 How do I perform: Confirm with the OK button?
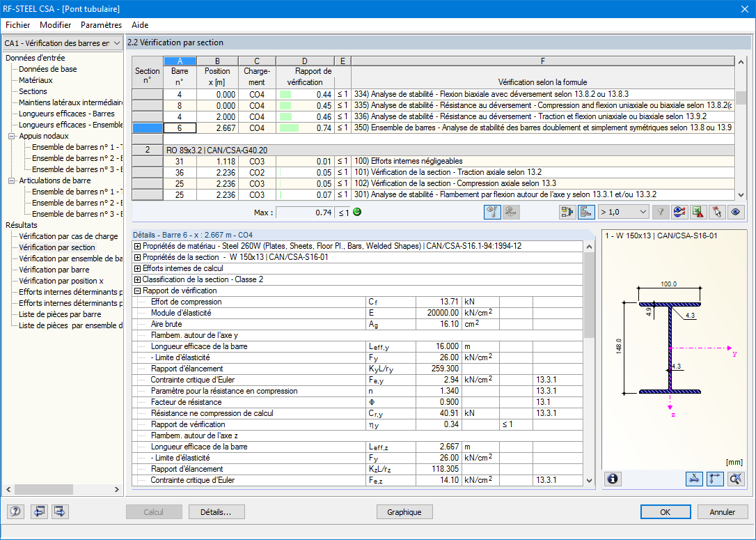[666, 512]
